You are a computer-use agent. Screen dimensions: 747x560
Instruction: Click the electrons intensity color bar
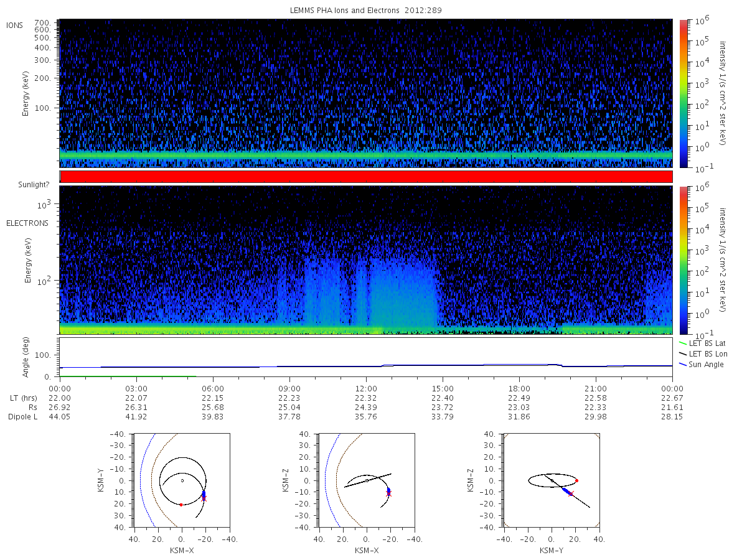click(x=683, y=260)
